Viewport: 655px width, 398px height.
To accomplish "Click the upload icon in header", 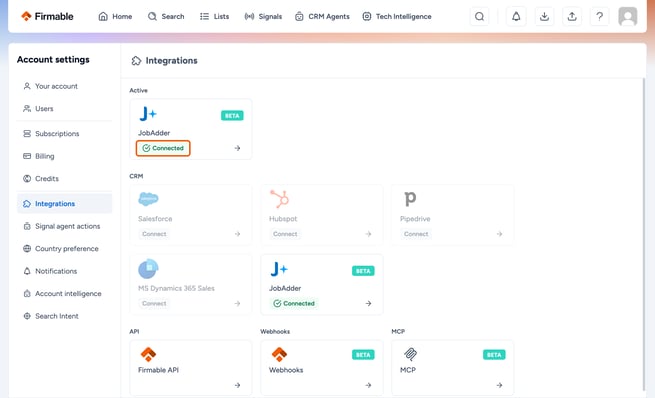I will tap(572, 16).
